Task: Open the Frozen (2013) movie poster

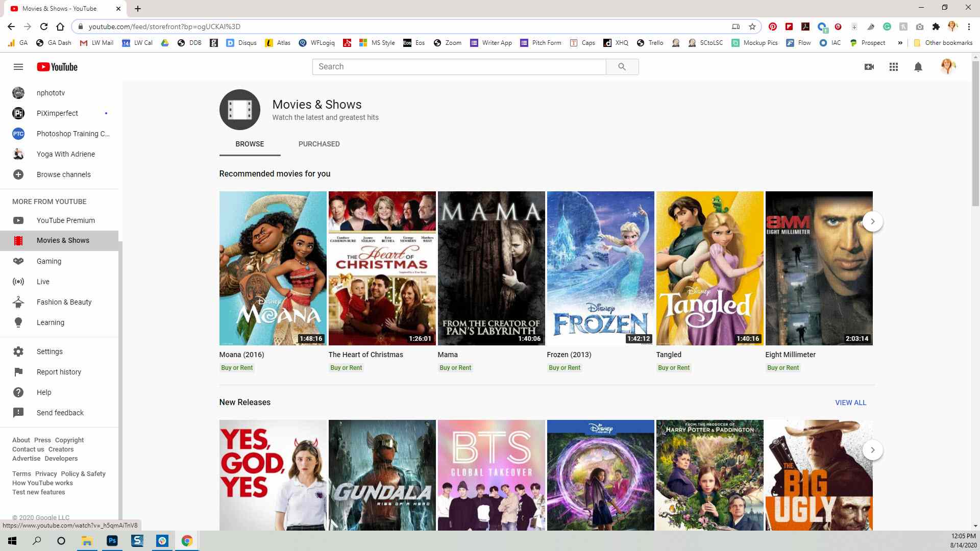Action: (x=600, y=268)
